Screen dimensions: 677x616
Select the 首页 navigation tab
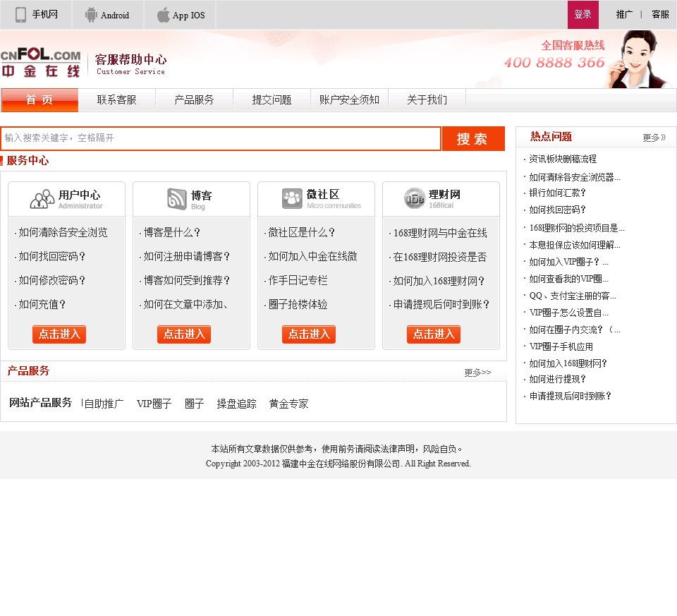tap(39, 100)
